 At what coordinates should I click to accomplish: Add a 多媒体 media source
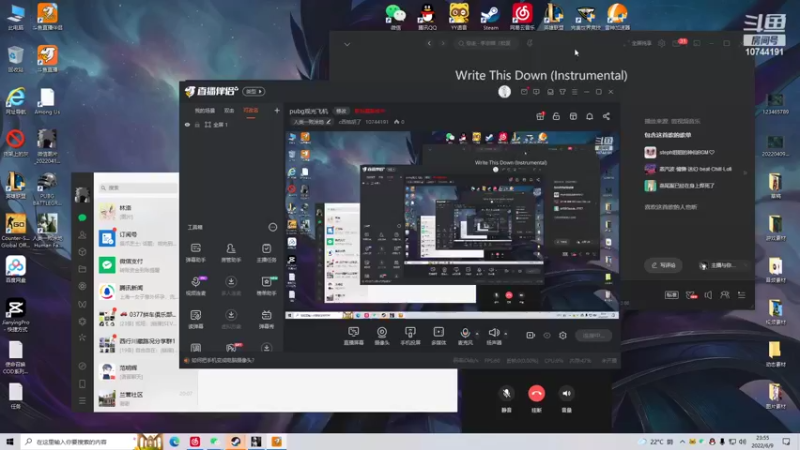[x=438, y=335]
